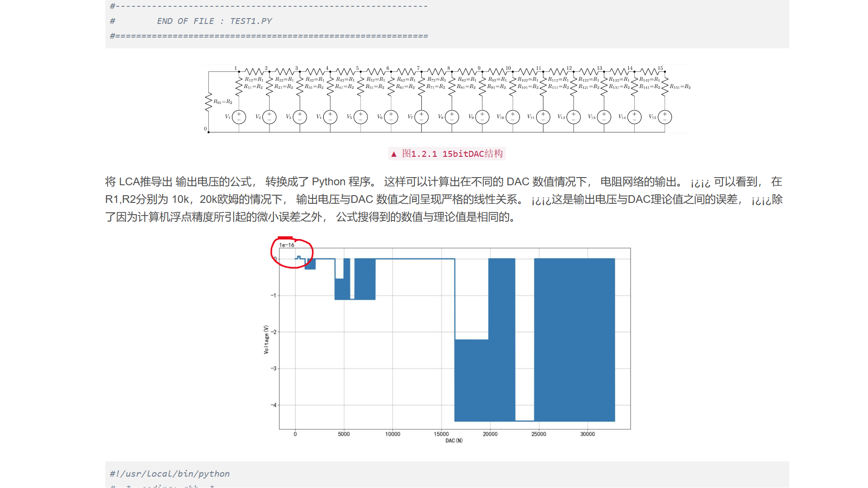Click the Voltage(V) axis label on the chart

click(266, 339)
